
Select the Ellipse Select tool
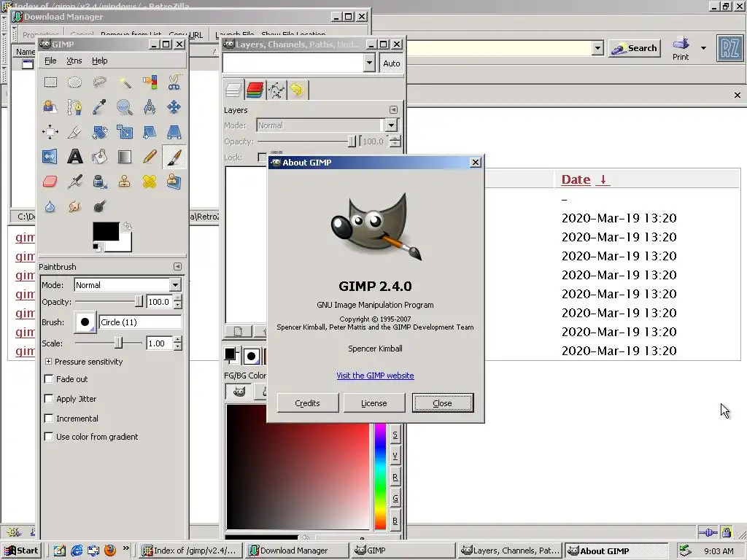pyautogui.click(x=75, y=82)
